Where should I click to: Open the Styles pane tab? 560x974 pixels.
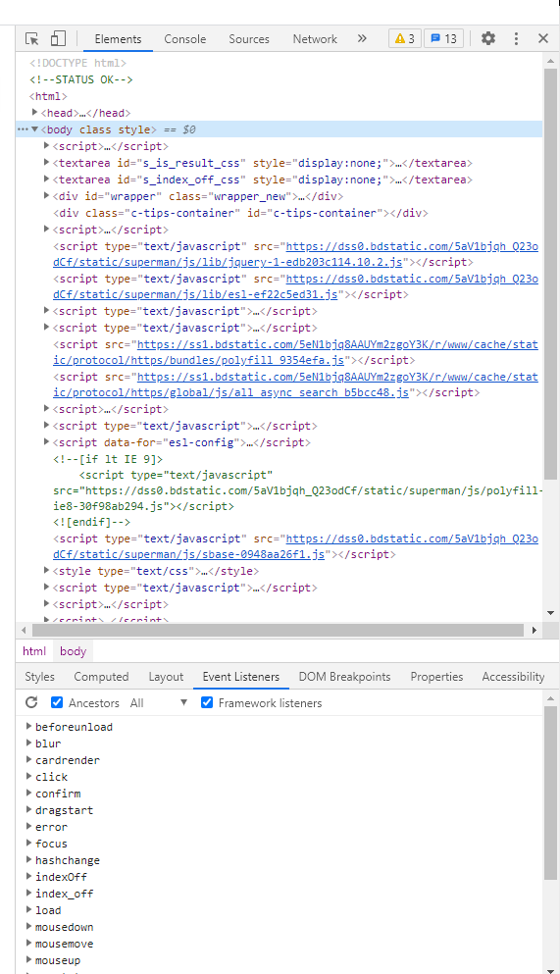[40, 677]
